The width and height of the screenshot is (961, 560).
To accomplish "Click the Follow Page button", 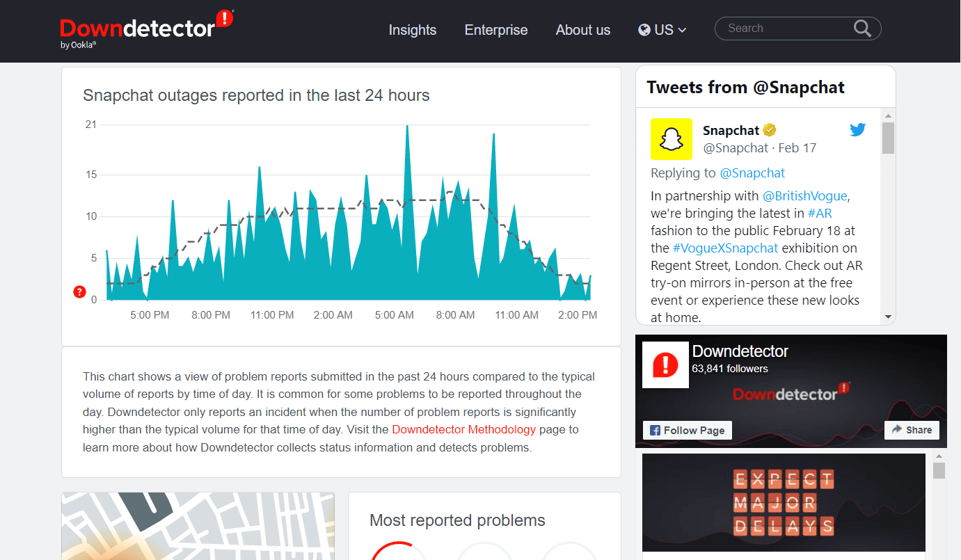I will point(688,430).
